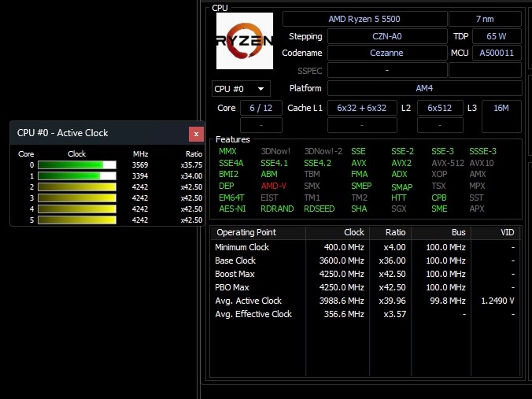
Task: Click the BMI2 feature label
Action: [x=228, y=174]
